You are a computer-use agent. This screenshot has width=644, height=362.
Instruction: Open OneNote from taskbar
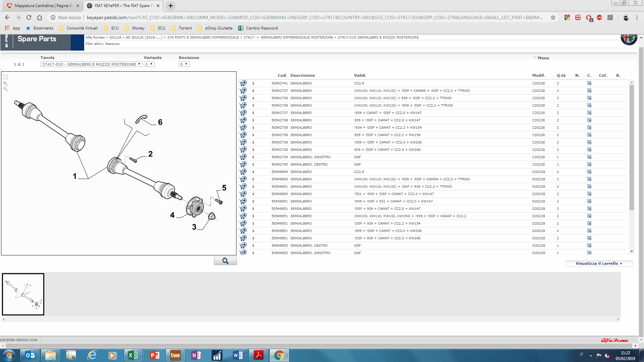click(x=196, y=355)
